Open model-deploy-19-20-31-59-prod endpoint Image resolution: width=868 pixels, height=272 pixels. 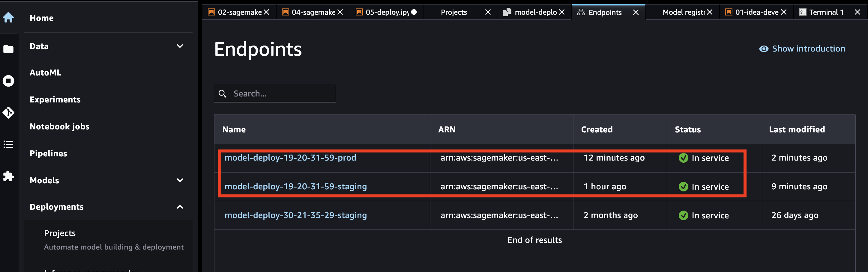290,158
